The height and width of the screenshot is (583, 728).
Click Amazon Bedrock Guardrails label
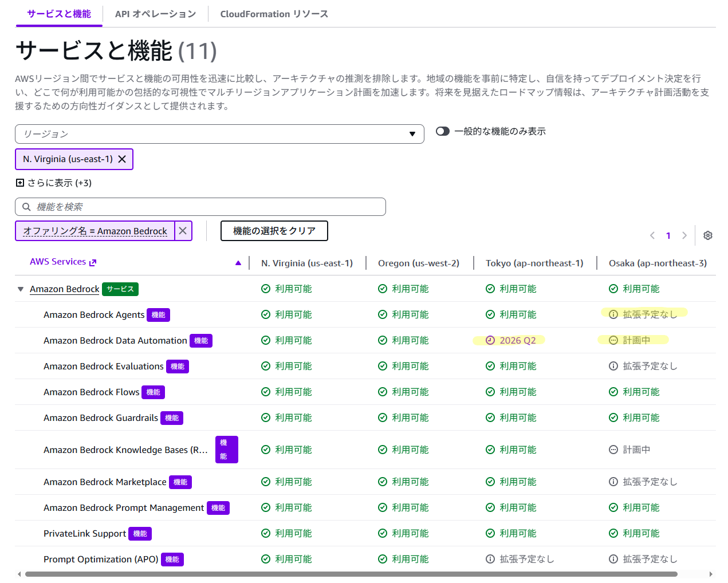(x=101, y=418)
